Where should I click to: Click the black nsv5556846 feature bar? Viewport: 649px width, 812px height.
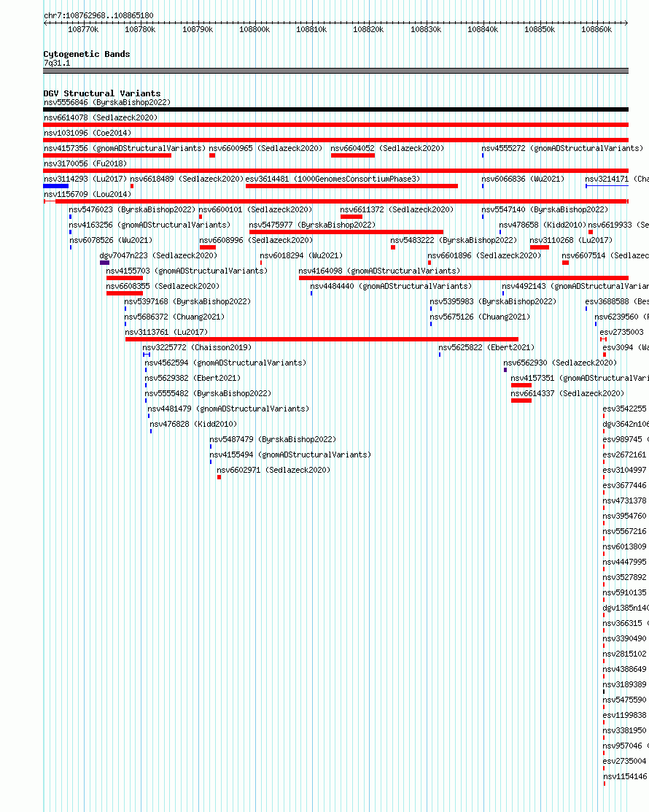click(336, 109)
